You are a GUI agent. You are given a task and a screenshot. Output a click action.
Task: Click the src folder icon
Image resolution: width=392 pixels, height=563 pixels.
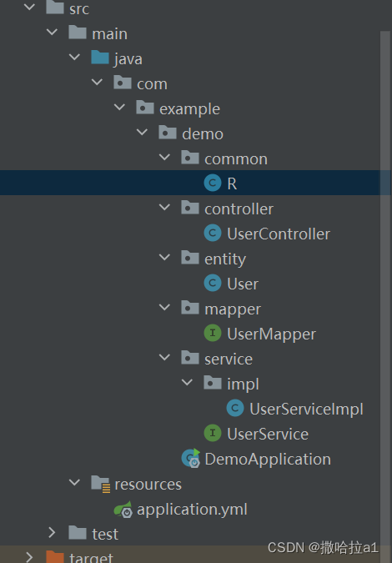coord(55,8)
